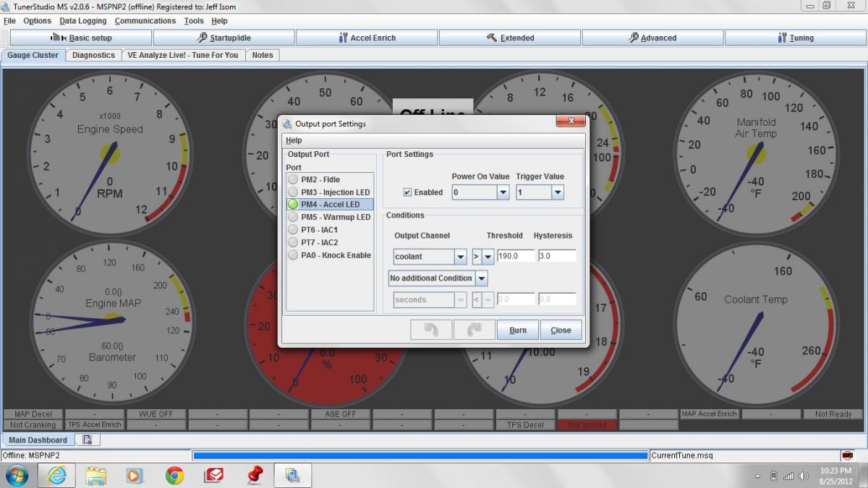Click the redo arrow button in dialog

pos(475,330)
